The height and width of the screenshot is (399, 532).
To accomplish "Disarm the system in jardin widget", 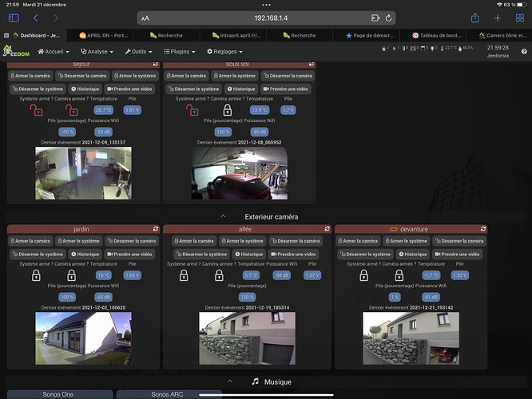I will point(38,254).
